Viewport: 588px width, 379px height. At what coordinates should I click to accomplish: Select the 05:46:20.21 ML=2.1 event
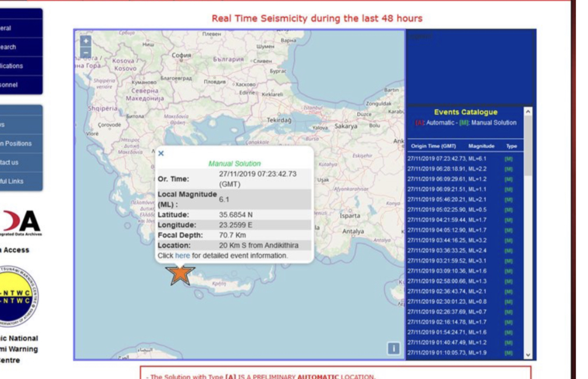tap(461, 200)
